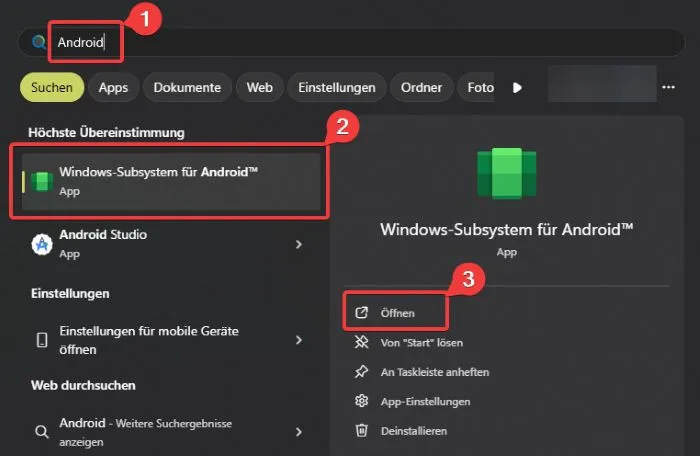Click the Android Studio icon
Screen dimensions: 700x456
point(42,244)
